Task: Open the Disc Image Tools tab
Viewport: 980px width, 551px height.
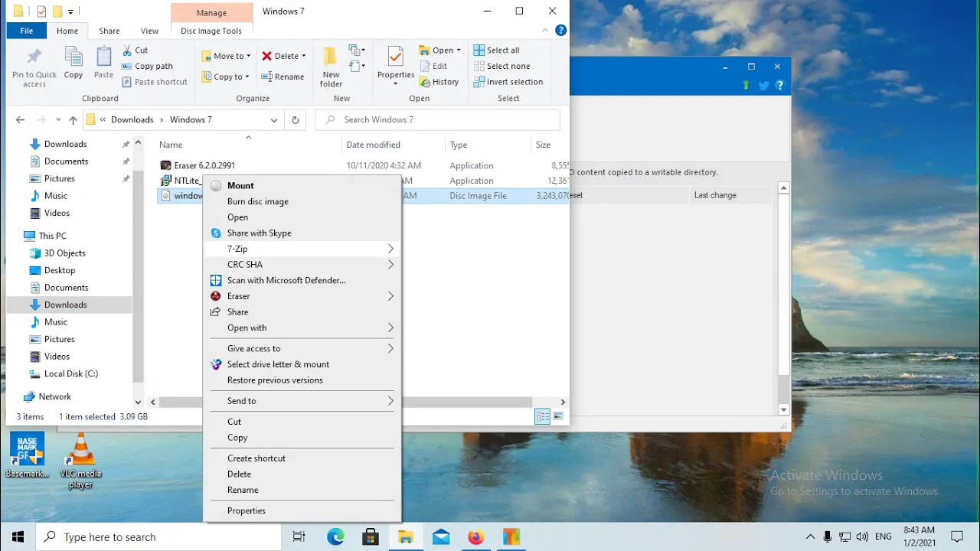Action: point(211,31)
